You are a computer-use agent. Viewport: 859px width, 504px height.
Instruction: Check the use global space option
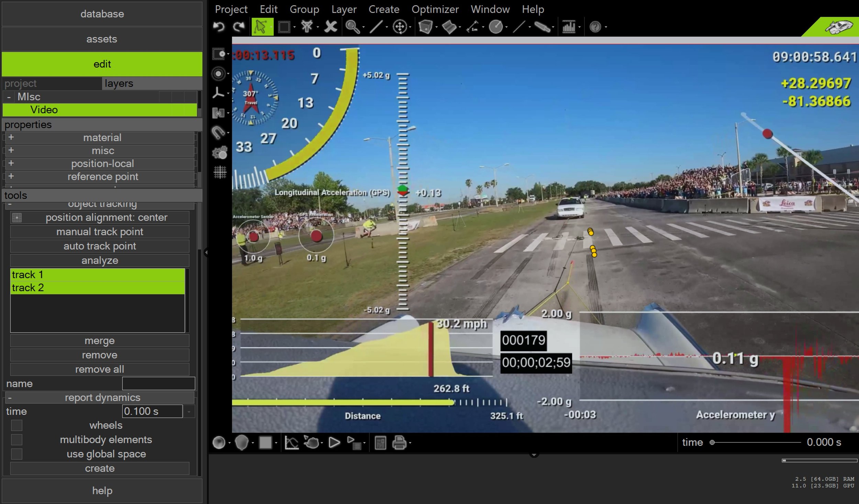(16, 454)
